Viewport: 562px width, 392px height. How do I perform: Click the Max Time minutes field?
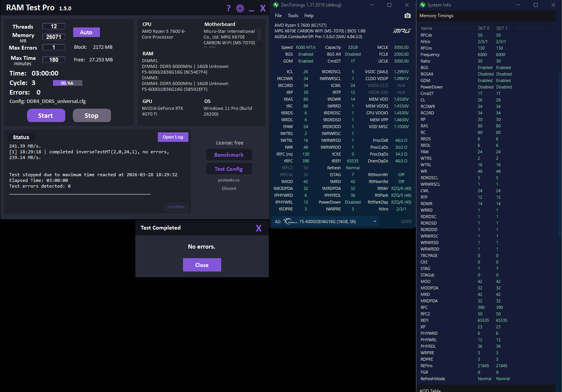coord(54,60)
